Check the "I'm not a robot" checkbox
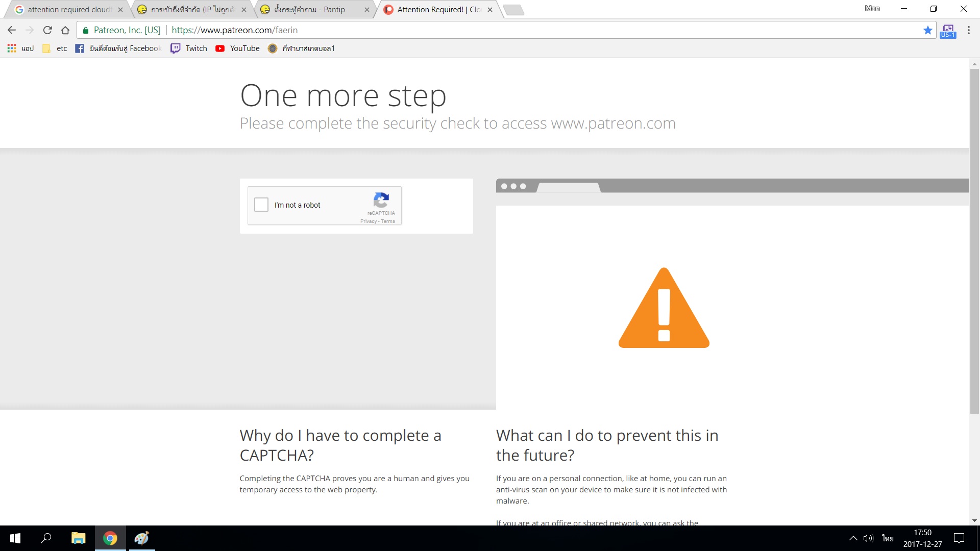The width and height of the screenshot is (980, 551). (261, 205)
